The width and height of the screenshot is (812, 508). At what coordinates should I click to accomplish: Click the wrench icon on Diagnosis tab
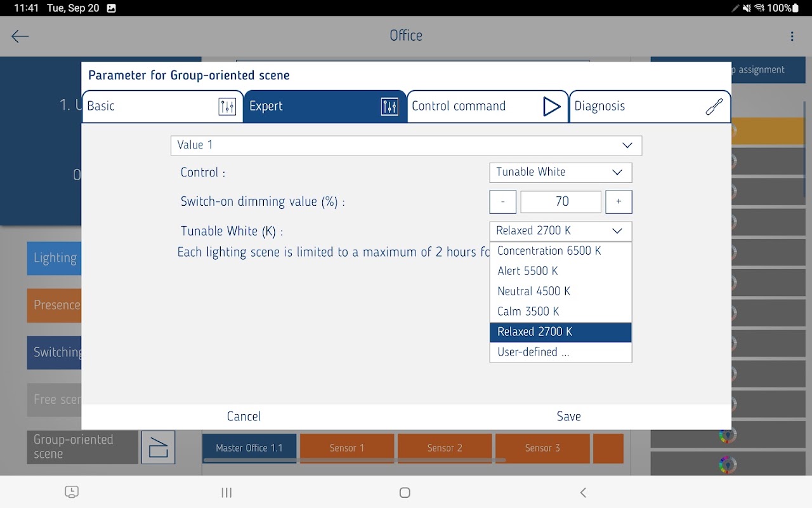[714, 107]
